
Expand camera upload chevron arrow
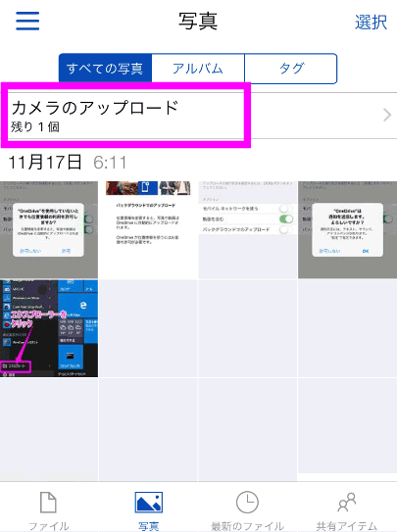coord(387,115)
